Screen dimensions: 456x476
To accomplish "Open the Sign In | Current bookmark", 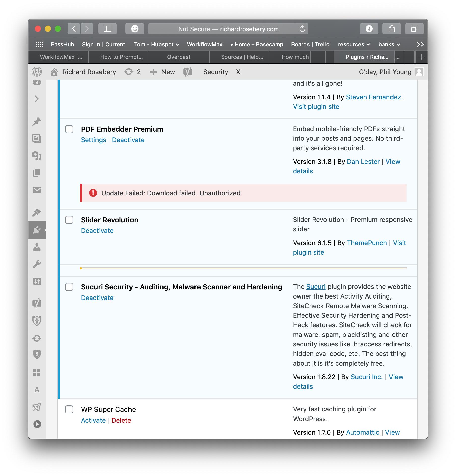I will [x=104, y=44].
